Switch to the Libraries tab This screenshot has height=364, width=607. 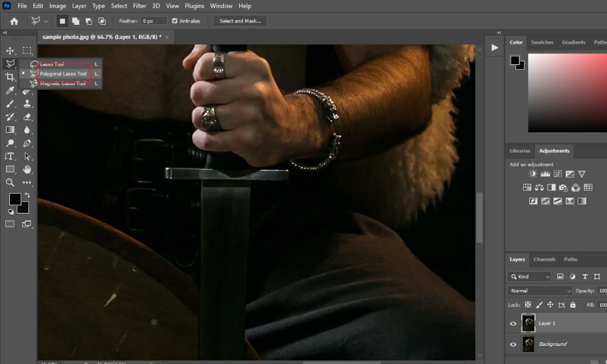[520, 151]
